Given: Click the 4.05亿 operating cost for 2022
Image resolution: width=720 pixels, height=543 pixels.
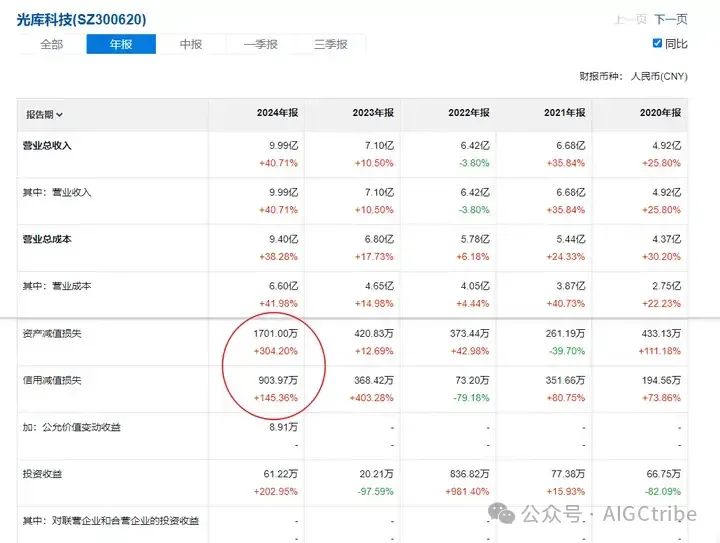Looking at the screenshot, I should coord(475,286).
